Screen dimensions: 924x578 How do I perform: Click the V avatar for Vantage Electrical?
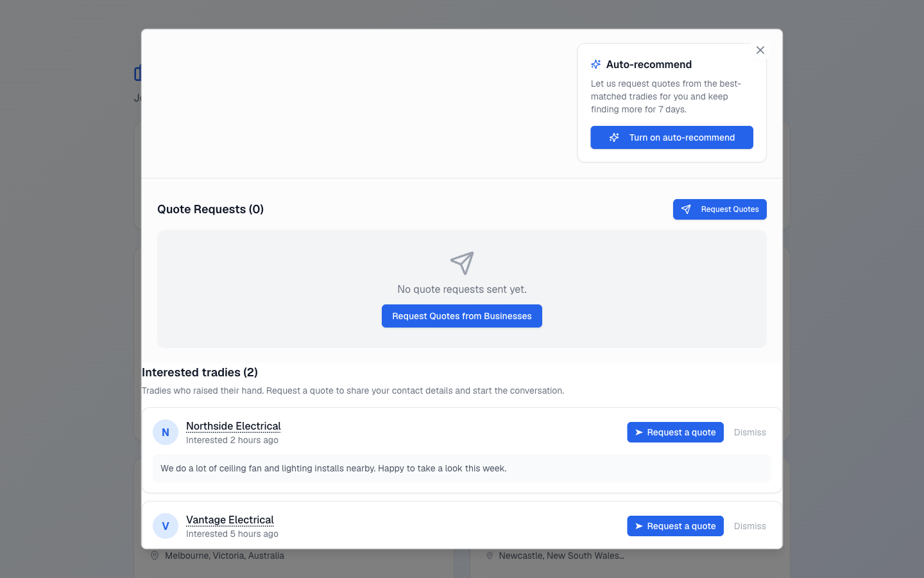(x=166, y=526)
